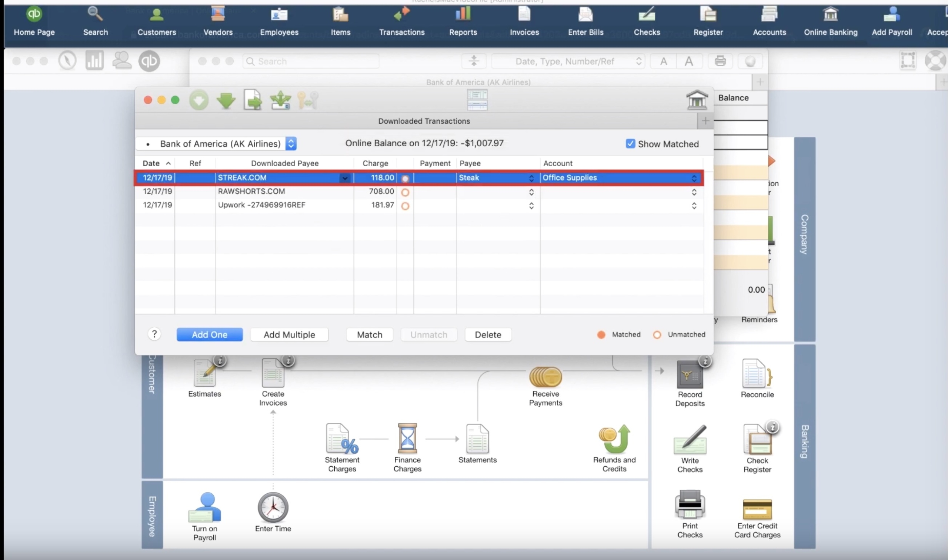
Task: Click the Search toolbar icon
Action: [95, 21]
